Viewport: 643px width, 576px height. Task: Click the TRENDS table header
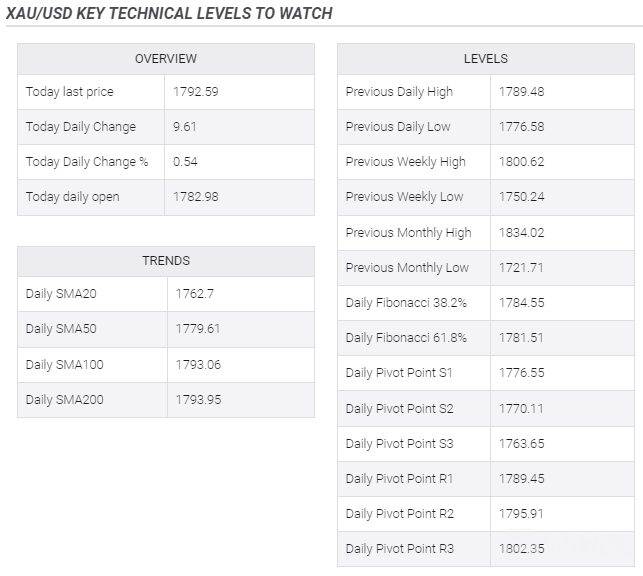(x=166, y=261)
